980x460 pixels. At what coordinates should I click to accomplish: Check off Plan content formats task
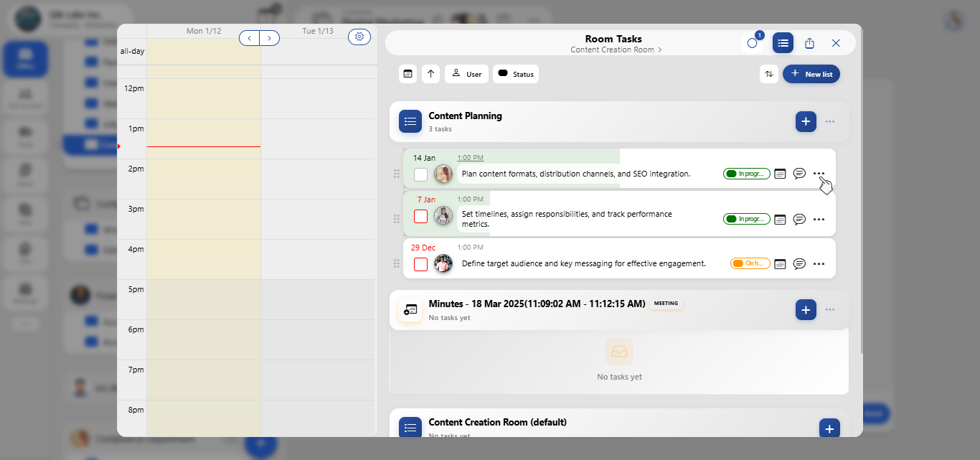(421, 174)
